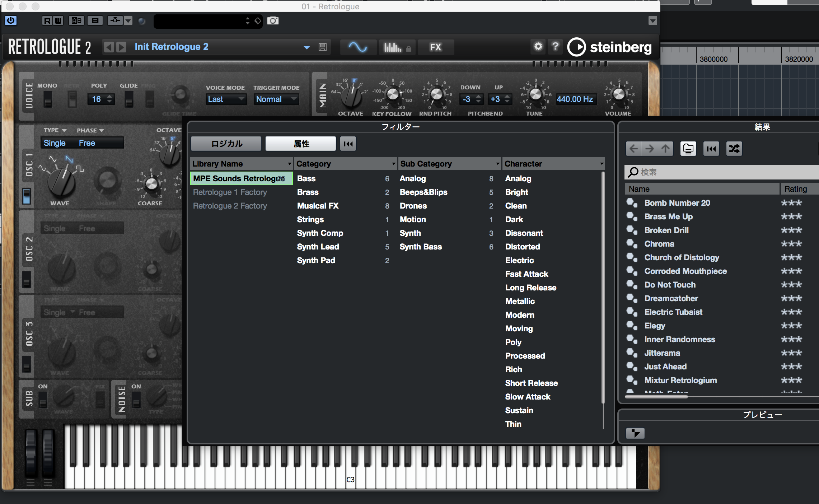
Task: Toggle the MONO voice switch
Action: click(48, 99)
